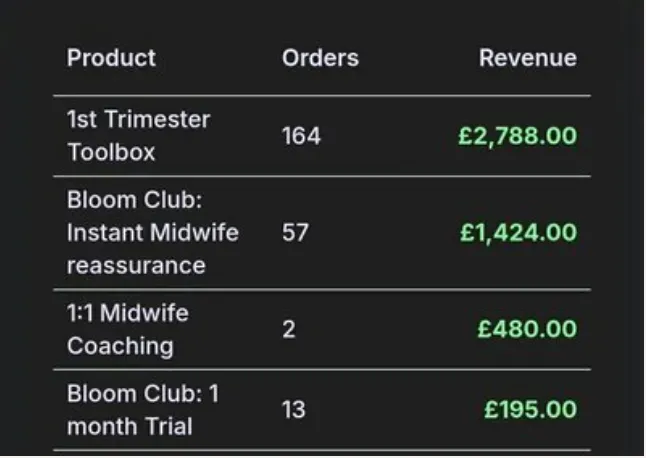Open the 1:1 Midwife Coaching product

[128, 329]
